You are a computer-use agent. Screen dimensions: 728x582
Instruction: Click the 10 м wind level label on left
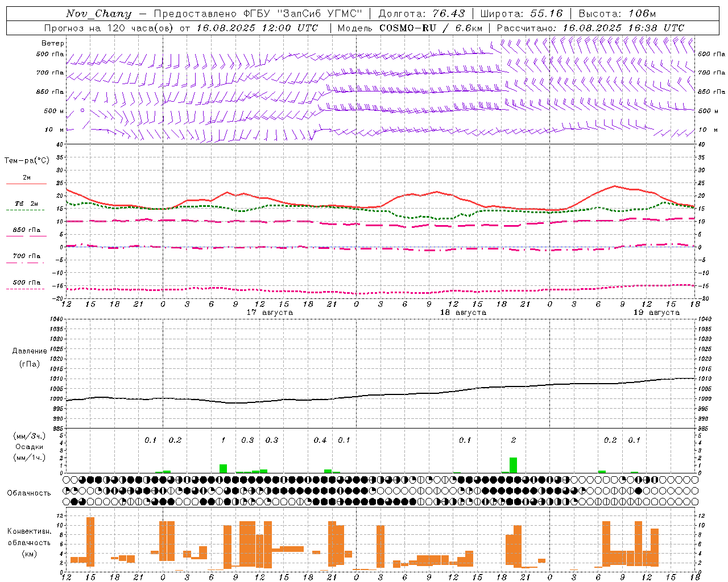click(x=54, y=130)
